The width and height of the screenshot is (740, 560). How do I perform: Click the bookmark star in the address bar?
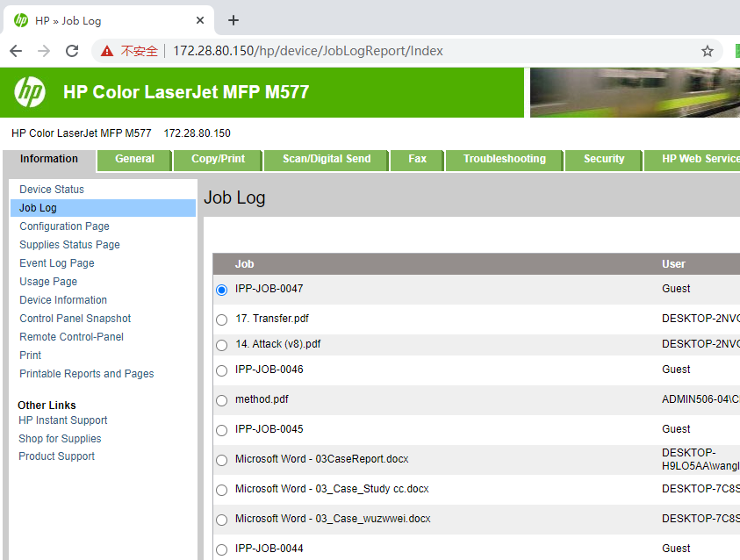pyautogui.click(x=708, y=51)
